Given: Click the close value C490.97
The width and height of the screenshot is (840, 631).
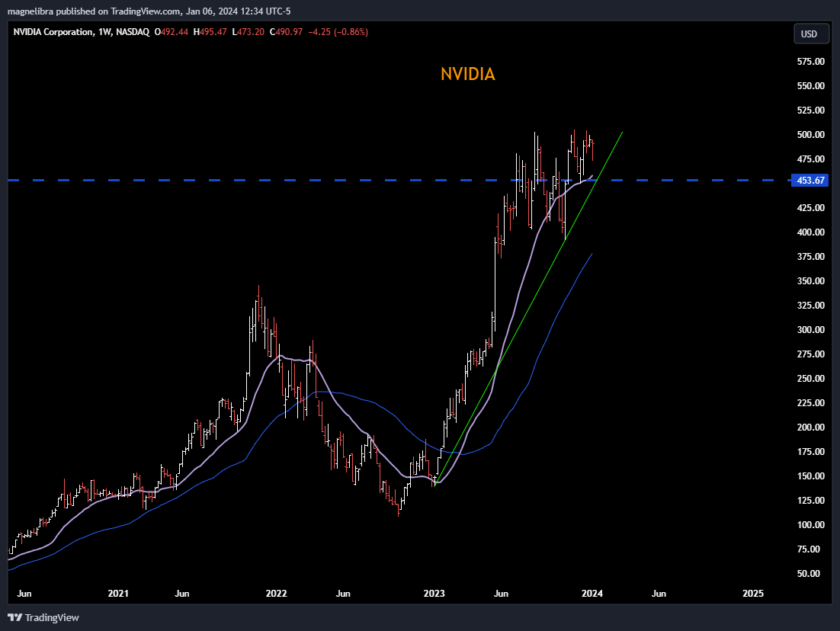Looking at the screenshot, I should tap(286, 32).
